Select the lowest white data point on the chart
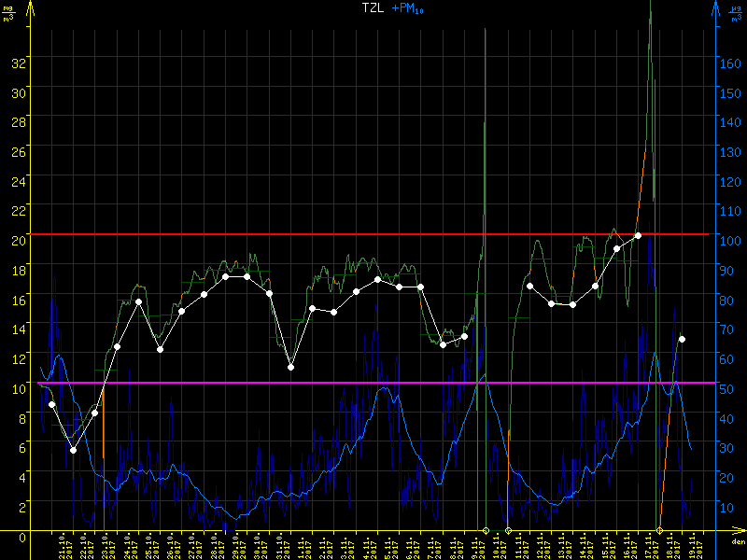The width and height of the screenshot is (747, 560). (74, 450)
